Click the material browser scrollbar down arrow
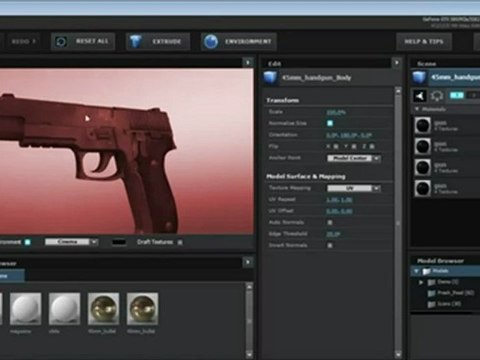Image resolution: width=480 pixels, height=360 pixels. (249, 354)
